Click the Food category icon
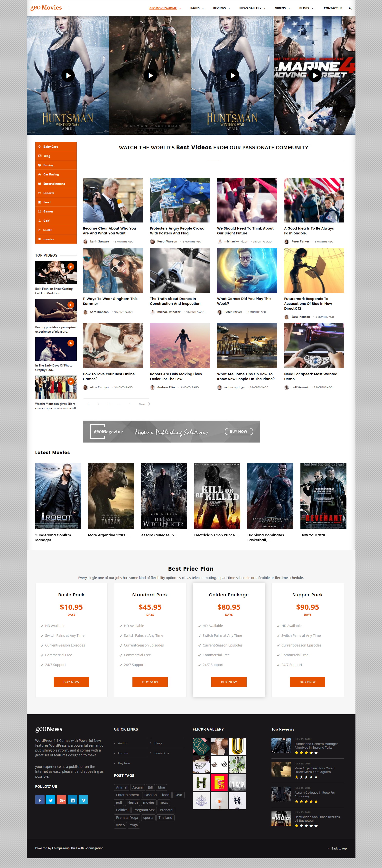 click(x=39, y=202)
